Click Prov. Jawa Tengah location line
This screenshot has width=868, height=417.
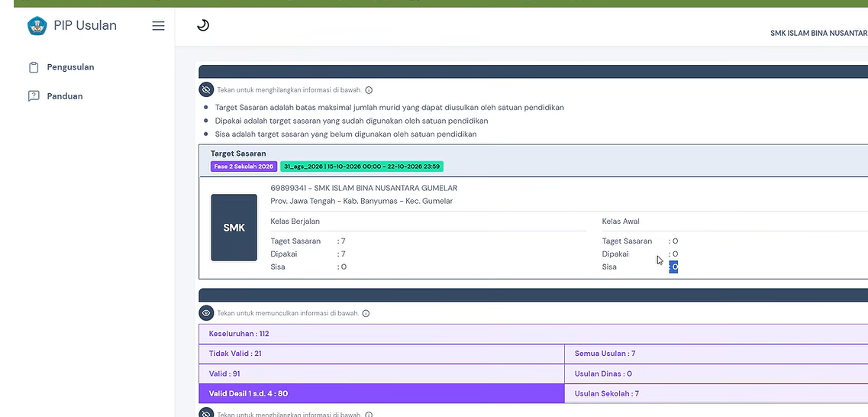(x=362, y=201)
